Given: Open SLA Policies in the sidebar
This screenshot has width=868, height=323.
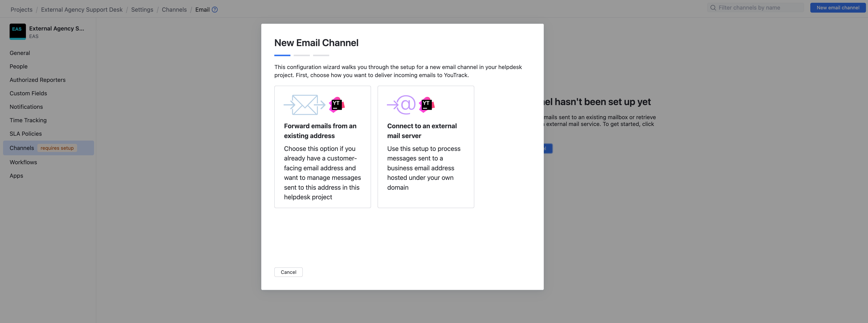Looking at the screenshot, I should point(26,134).
